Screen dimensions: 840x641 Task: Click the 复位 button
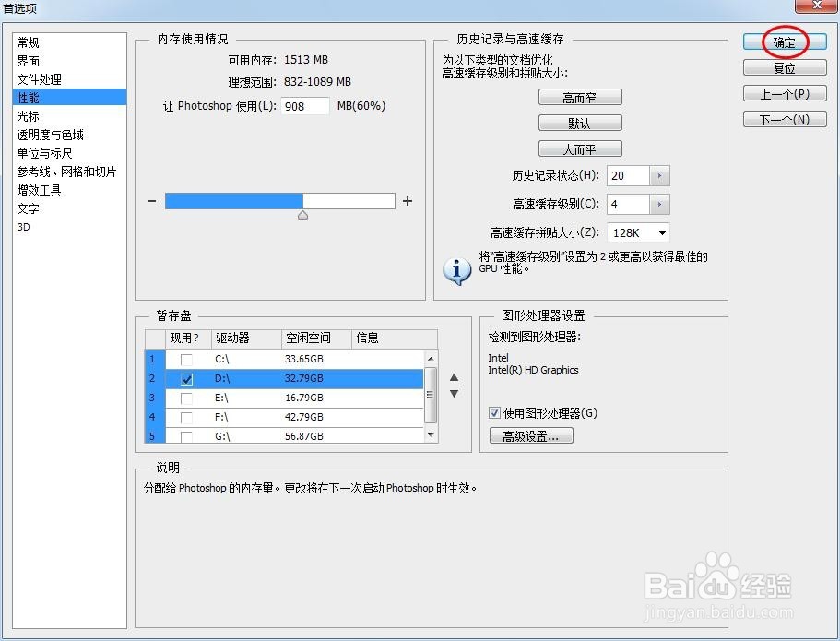tap(785, 68)
